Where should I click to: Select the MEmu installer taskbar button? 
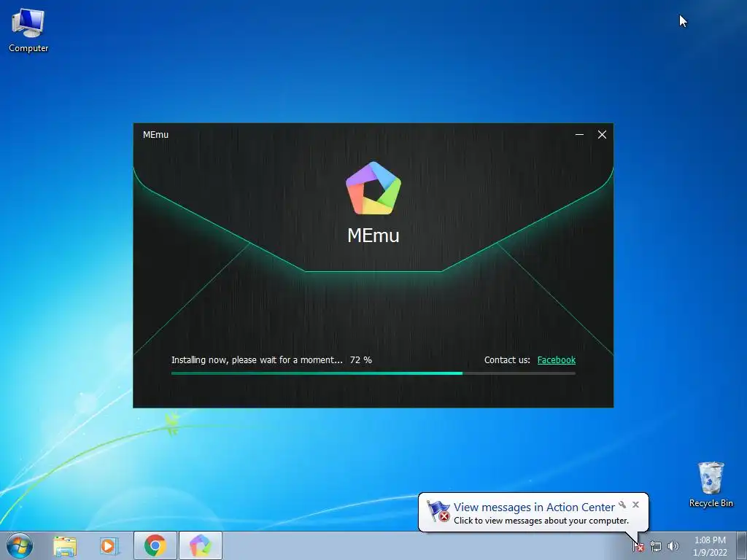tap(201, 545)
